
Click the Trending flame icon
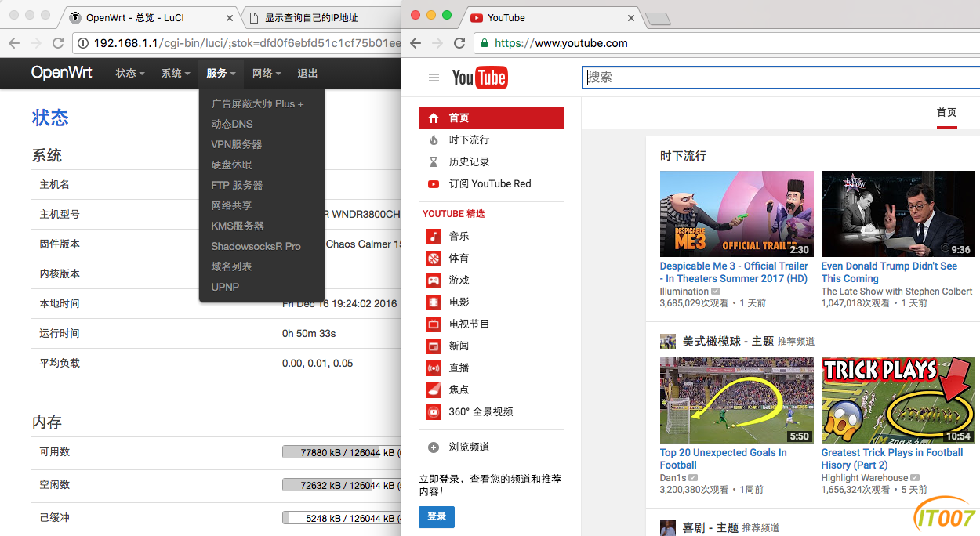434,140
